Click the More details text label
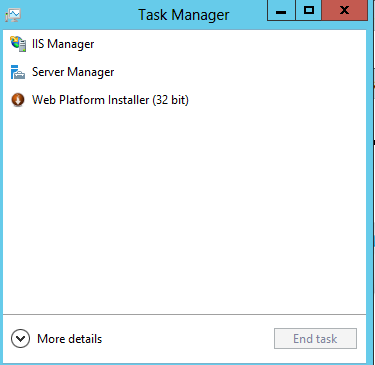The image size is (375, 365). pos(69,339)
